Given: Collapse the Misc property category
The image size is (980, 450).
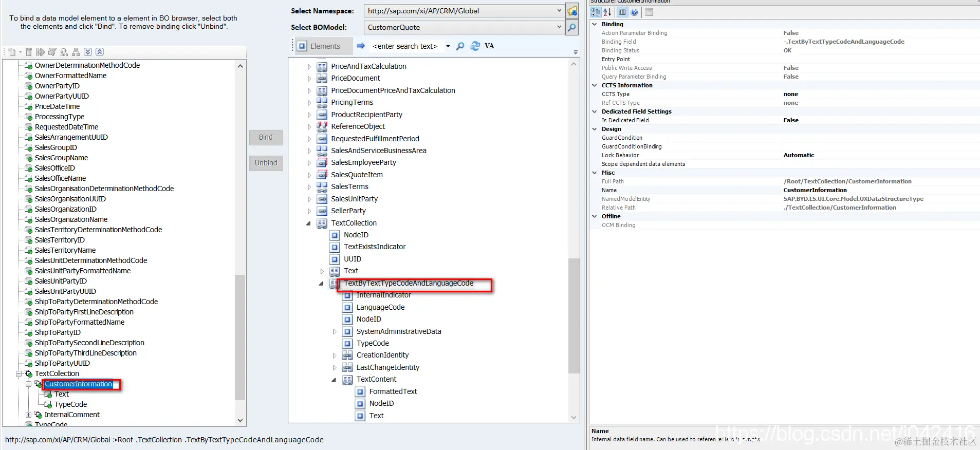Looking at the screenshot, I should click(x=595, y=173).
